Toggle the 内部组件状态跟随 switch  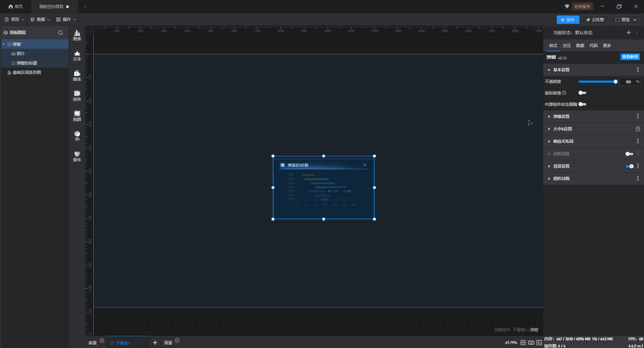[x=582, y=104]
